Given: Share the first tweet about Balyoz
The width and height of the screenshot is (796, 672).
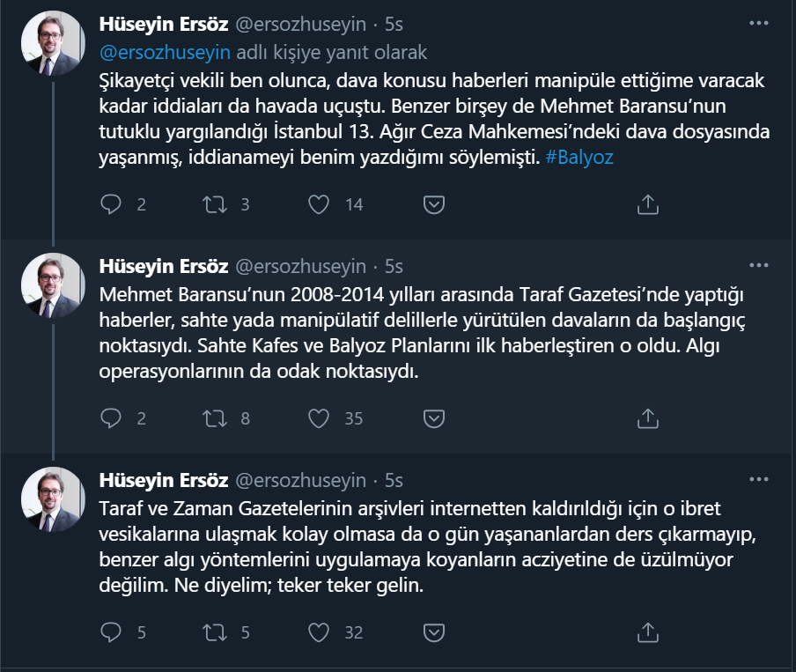Looking at the screenshot, I should coord(647,204).
